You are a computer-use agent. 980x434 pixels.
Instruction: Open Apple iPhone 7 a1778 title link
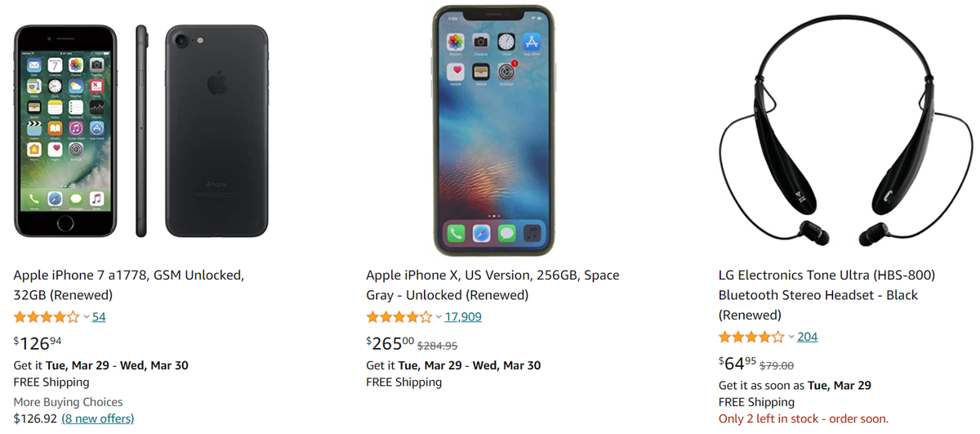click(x=129, y=285)
